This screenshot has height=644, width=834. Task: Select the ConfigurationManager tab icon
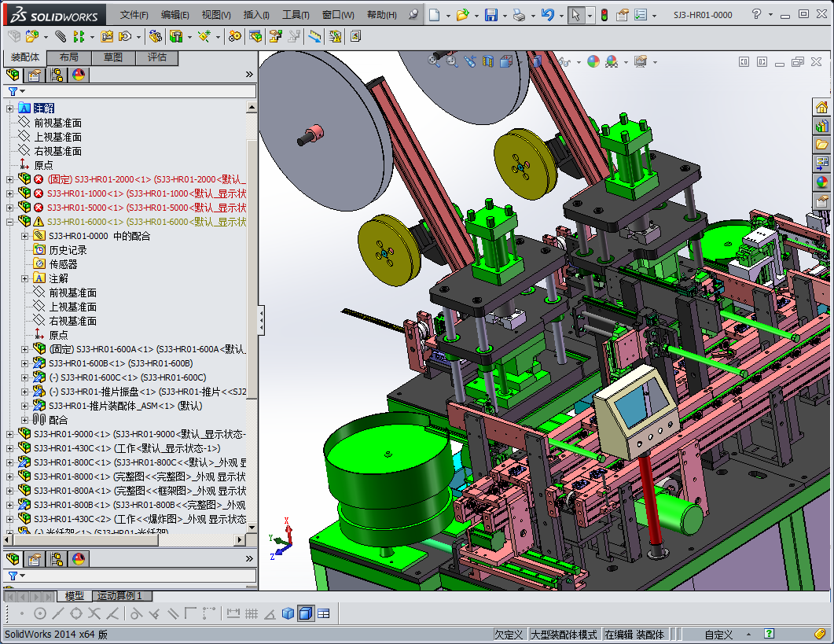tap(57, 75)
